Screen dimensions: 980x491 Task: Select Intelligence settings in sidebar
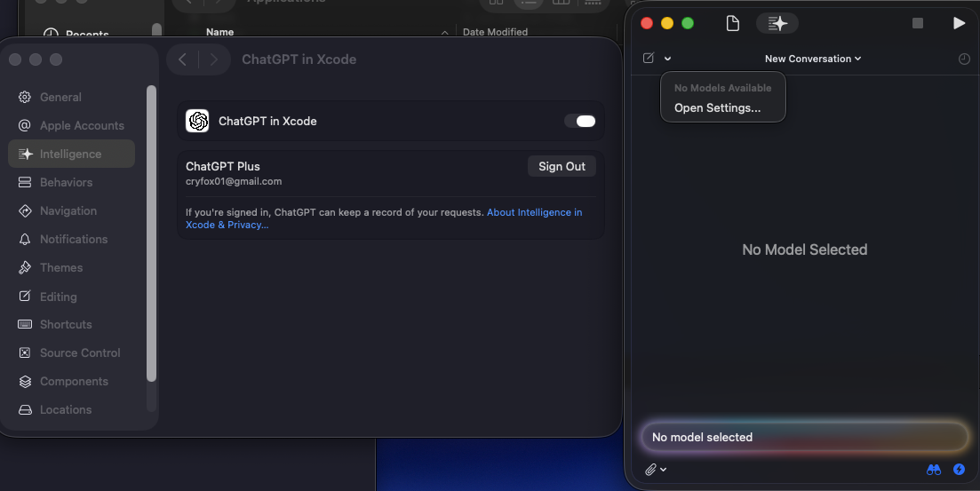click(x=71, y=154)
